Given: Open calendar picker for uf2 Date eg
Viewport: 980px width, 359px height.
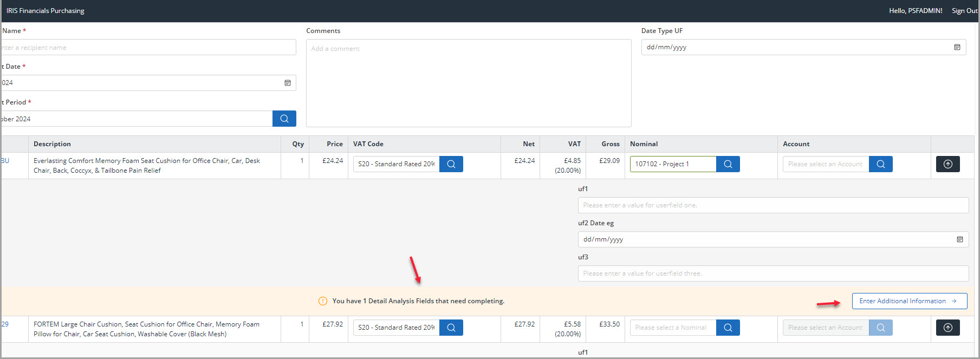Looking at the screenshot, I should pyautogui.click(x=959, y=239).
